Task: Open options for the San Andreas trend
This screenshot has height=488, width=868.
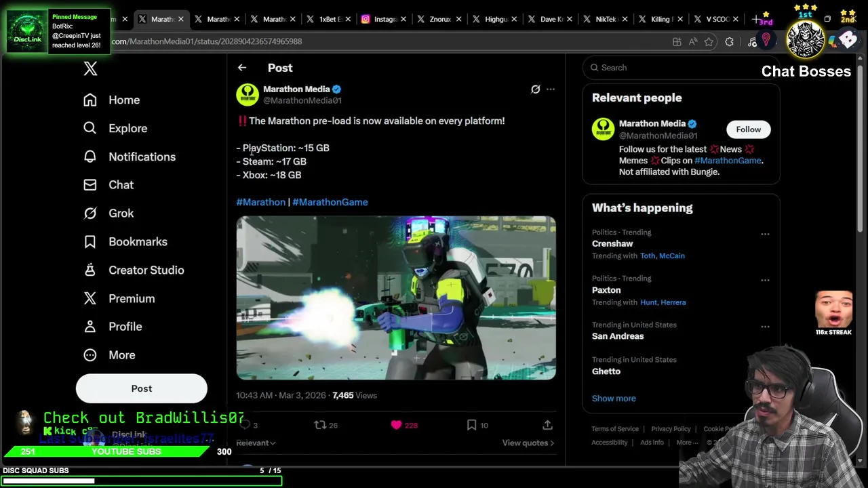Action: (x=765, y=327)
